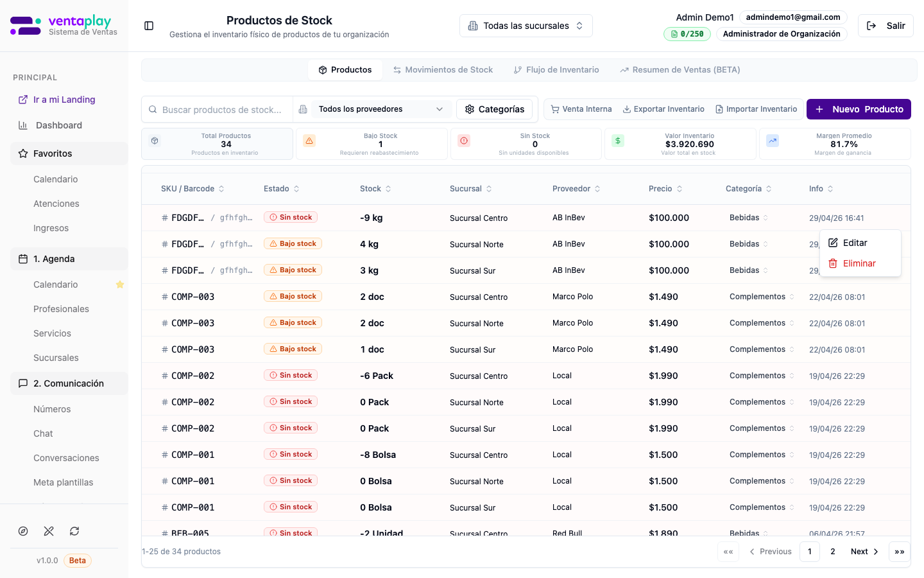This screenshot has width=924, height=578.
Task: Open Servicios in the sidebar
Action: point(53,333)
